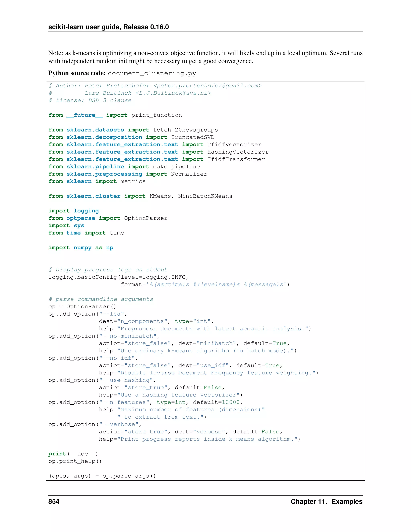Click 'MiniBatchKMeans' in the cluster import

click(x=205, y=196)
